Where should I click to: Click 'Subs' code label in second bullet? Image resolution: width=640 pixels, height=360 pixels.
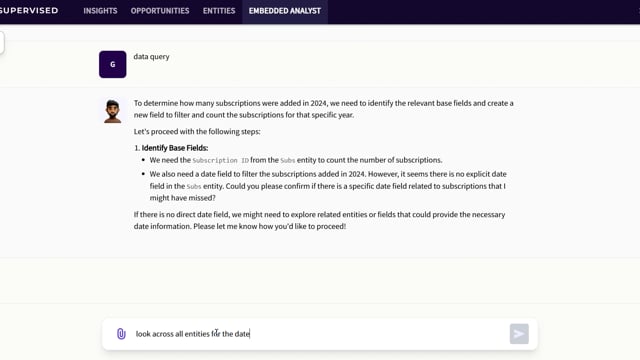[194, 187]
